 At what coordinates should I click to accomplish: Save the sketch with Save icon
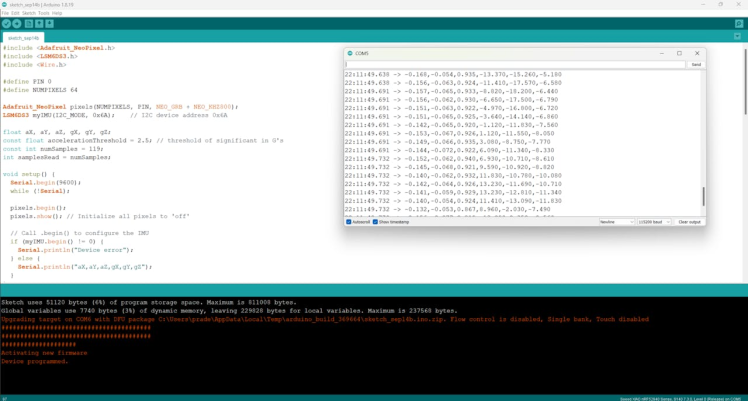coord(50,23)
